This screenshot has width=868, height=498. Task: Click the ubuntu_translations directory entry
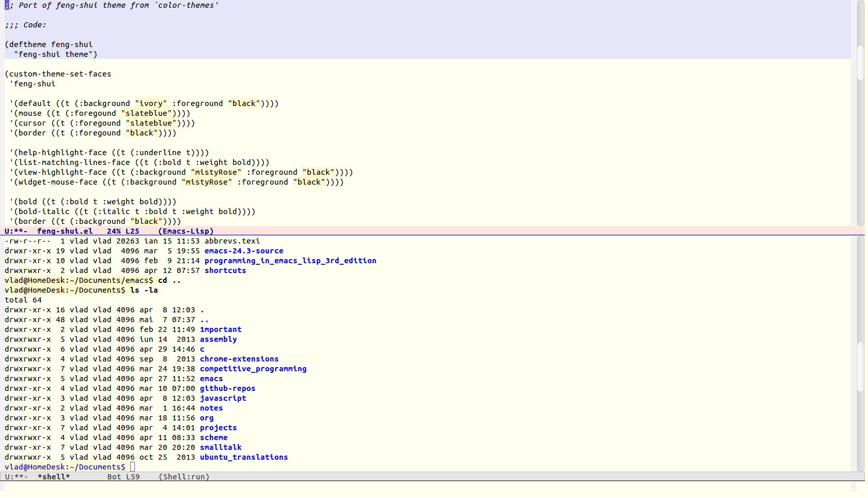pos(244,457)
